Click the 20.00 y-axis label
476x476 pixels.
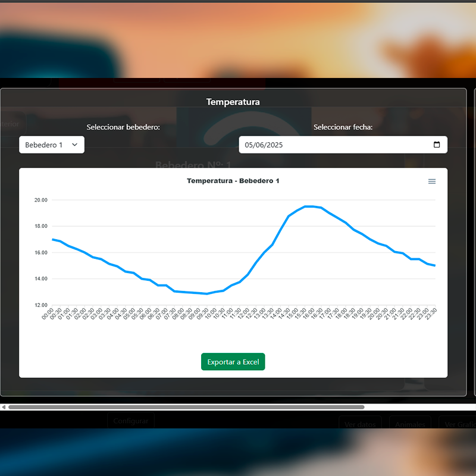click(40, 201)
